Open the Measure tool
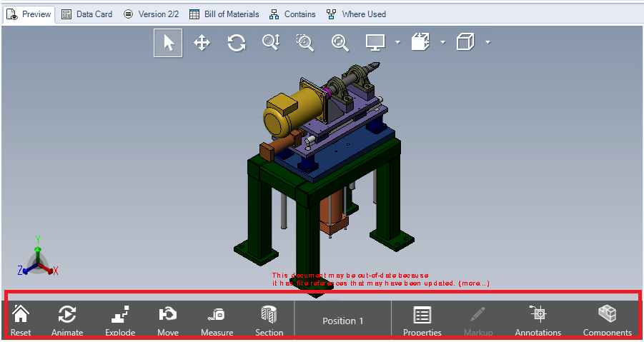 (217, 321)
